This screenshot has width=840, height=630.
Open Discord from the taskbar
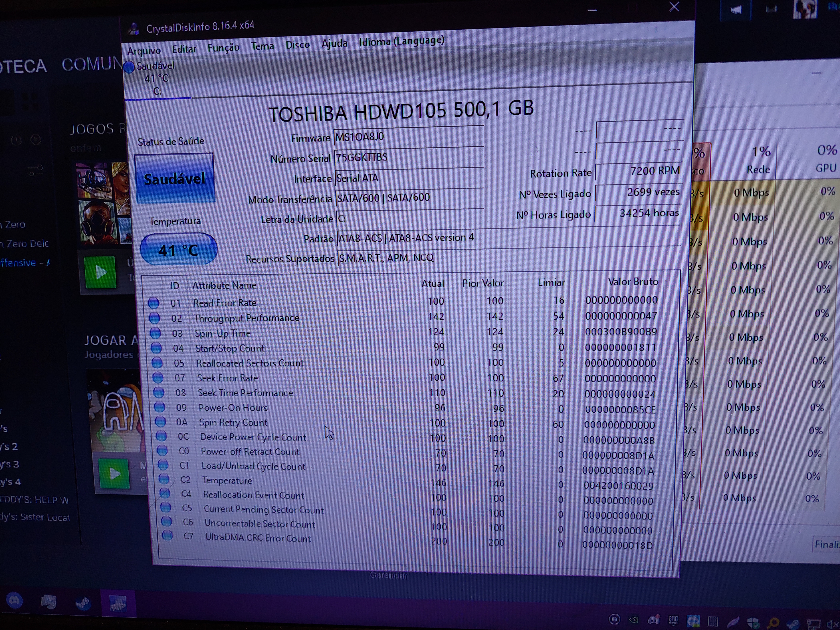click(x=14, y=601)
